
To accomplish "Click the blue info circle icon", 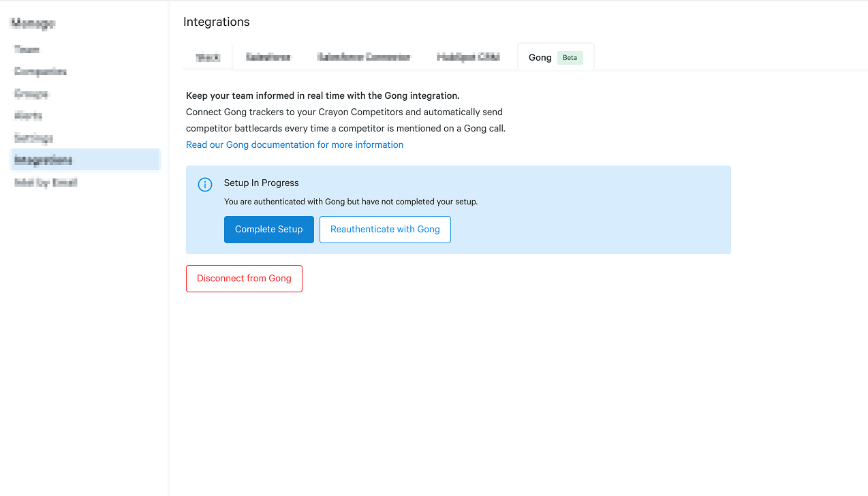I will pyautogui.click(x=204, y=185).
